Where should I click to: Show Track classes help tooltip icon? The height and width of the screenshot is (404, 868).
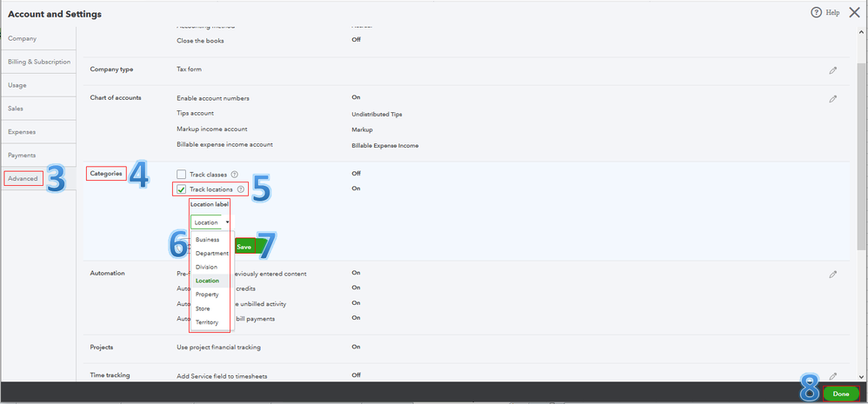(234, 175)
